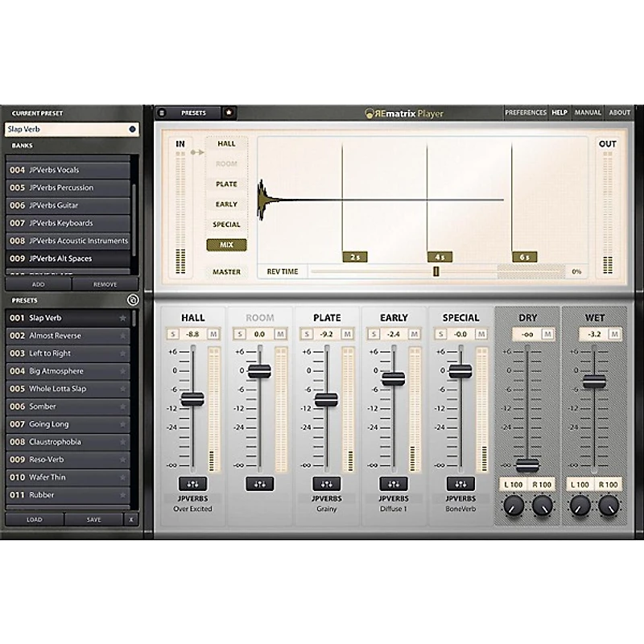Mute the DRY channel
The image size is (644, 644).
[547, 333]
